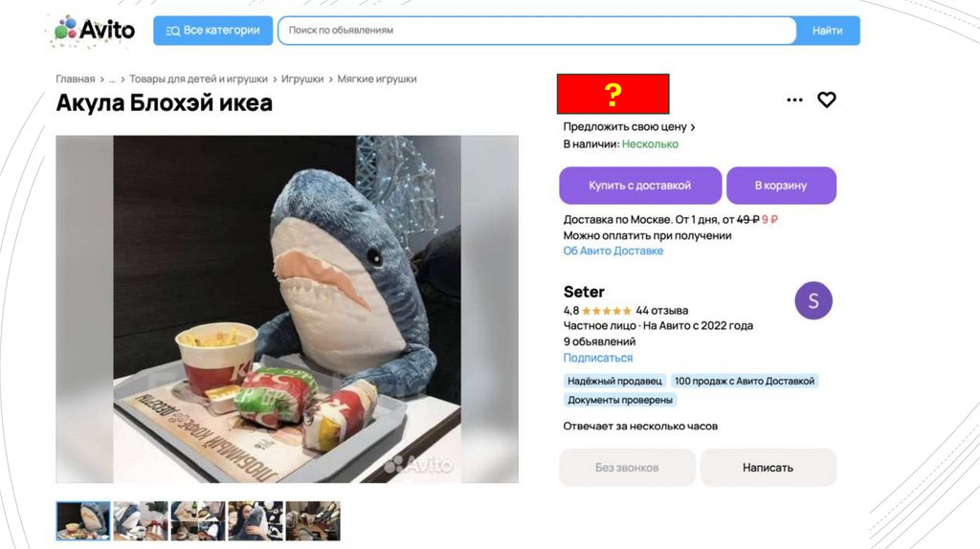Viewport: 980px width, 549px height.
Task: Open Мягкие игрушки breadcrumb category
Action: [377, 78]
